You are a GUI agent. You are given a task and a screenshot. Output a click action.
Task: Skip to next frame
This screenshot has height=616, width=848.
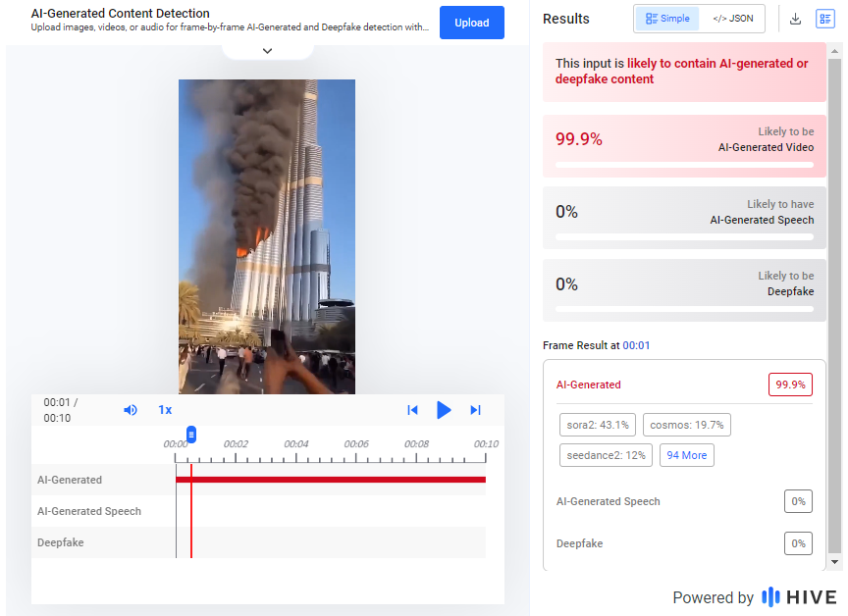click(475, 410)
